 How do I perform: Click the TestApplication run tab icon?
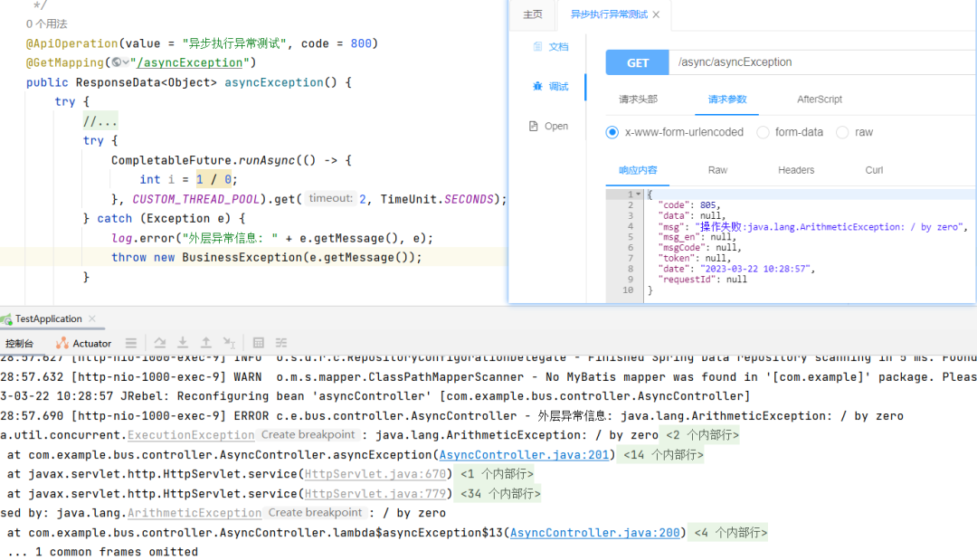pos(7,319)
